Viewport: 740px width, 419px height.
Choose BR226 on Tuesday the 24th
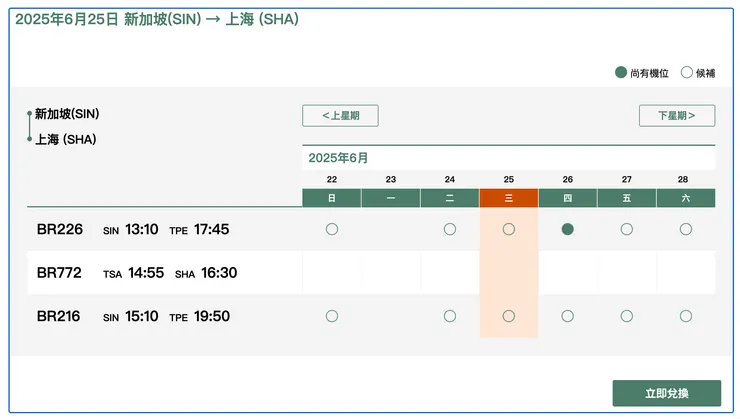(x=450, y=229)
